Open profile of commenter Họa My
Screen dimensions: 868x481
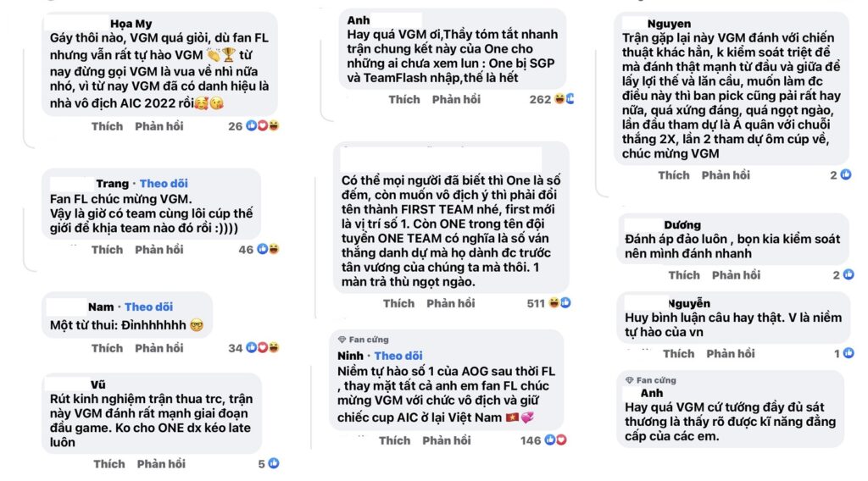tap(131, 24)
